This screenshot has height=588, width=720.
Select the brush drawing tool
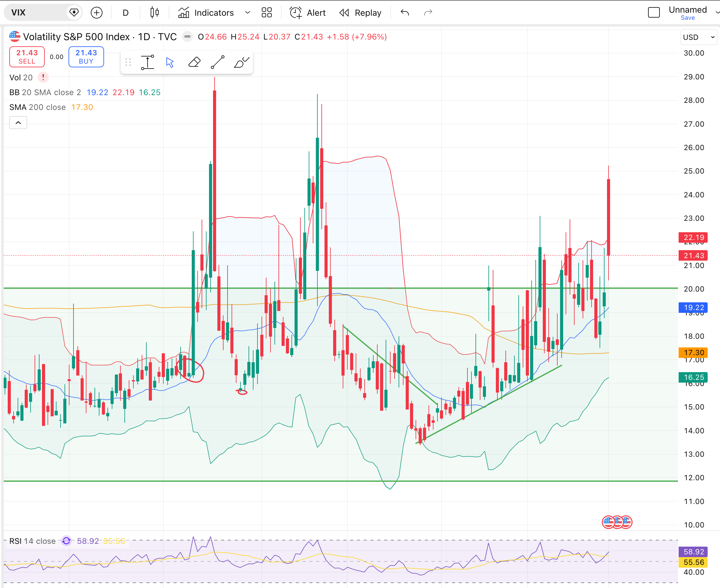[x=241, y=62]
